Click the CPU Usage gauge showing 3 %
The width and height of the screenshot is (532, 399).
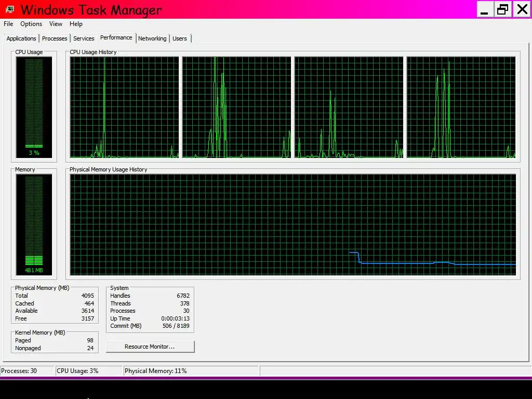pos(34,107)
